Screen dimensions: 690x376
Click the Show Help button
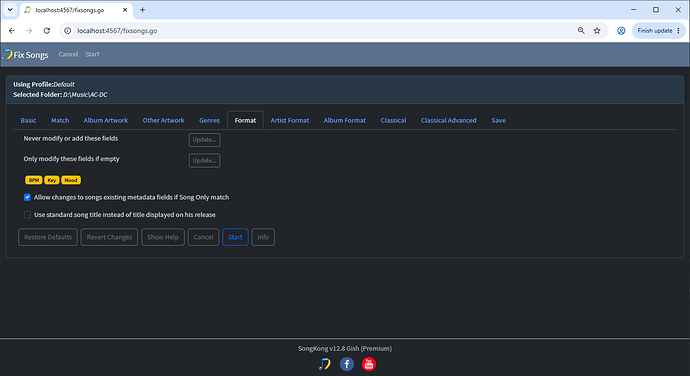(x=163, y=237)
